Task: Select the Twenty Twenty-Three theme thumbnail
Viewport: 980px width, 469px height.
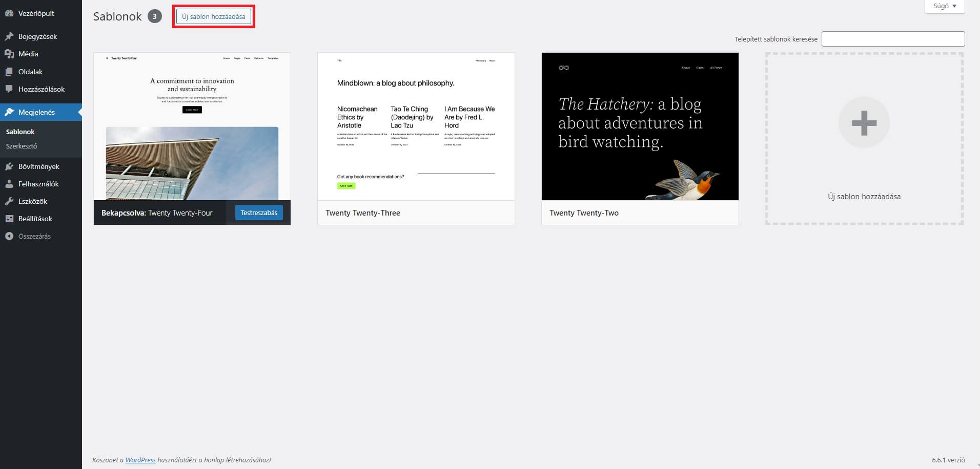Action: pyautogui.click(x=416, y=126)
